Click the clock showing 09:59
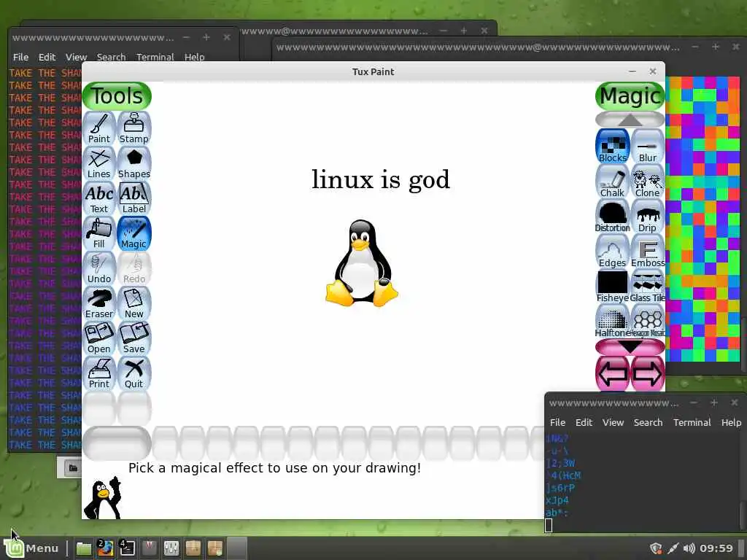Screen dimensions: 747x560 click(716, 548)
